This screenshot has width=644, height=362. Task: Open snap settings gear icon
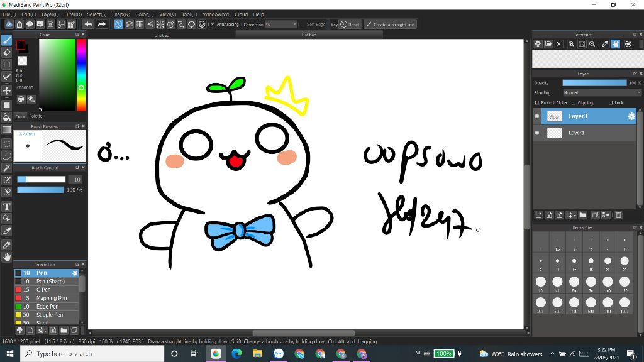pos(202,25)
